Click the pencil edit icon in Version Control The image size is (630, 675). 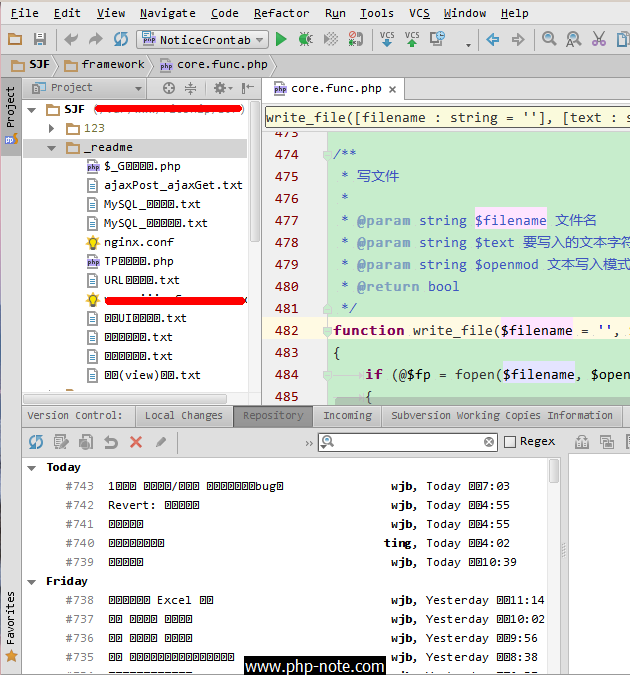[161, 442]
